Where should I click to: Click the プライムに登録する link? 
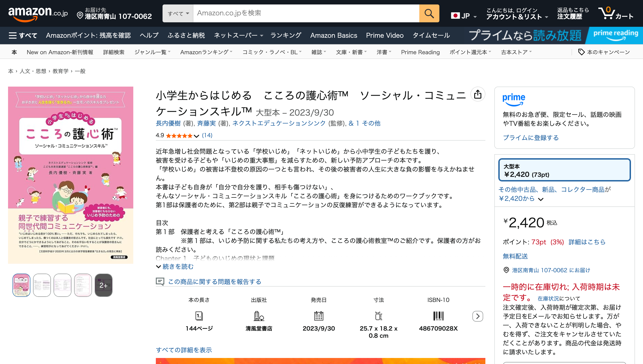coord(531,138)
